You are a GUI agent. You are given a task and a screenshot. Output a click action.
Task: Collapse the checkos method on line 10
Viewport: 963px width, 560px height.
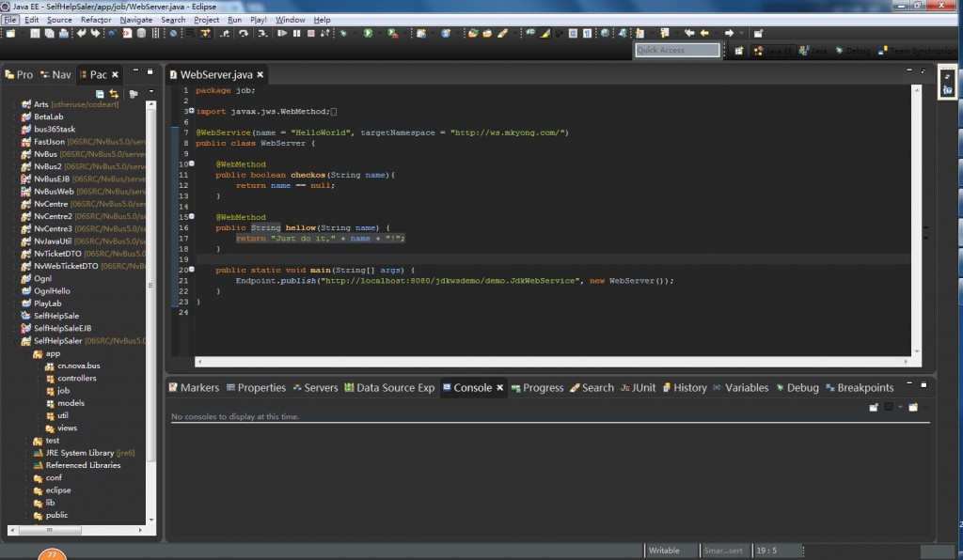[192, 163]
